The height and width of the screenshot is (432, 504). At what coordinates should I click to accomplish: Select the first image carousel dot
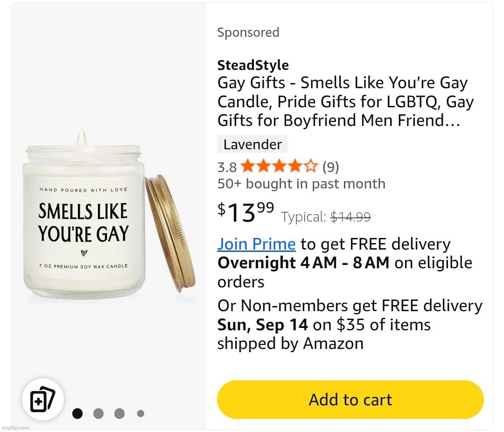pos(77,413)
